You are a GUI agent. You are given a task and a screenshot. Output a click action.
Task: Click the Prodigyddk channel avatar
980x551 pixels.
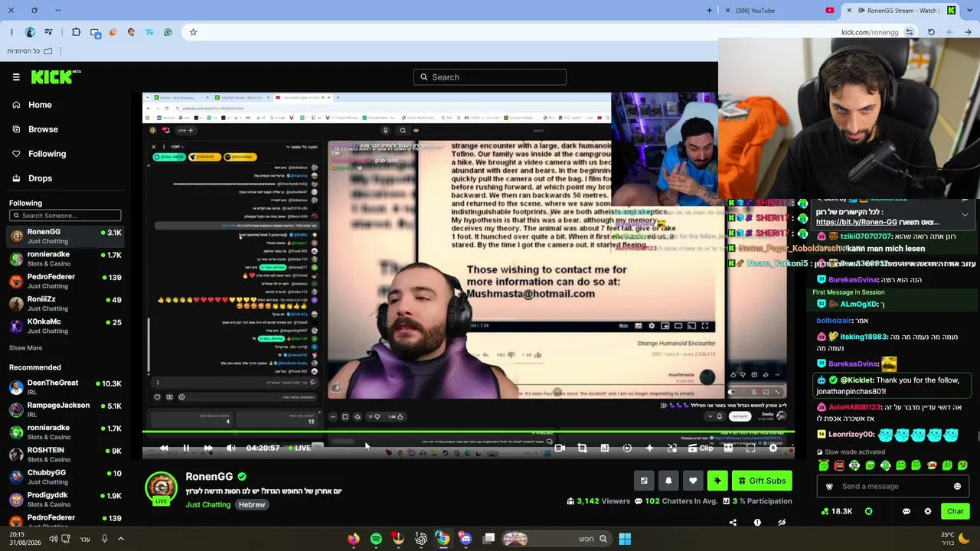click(16, 500)
